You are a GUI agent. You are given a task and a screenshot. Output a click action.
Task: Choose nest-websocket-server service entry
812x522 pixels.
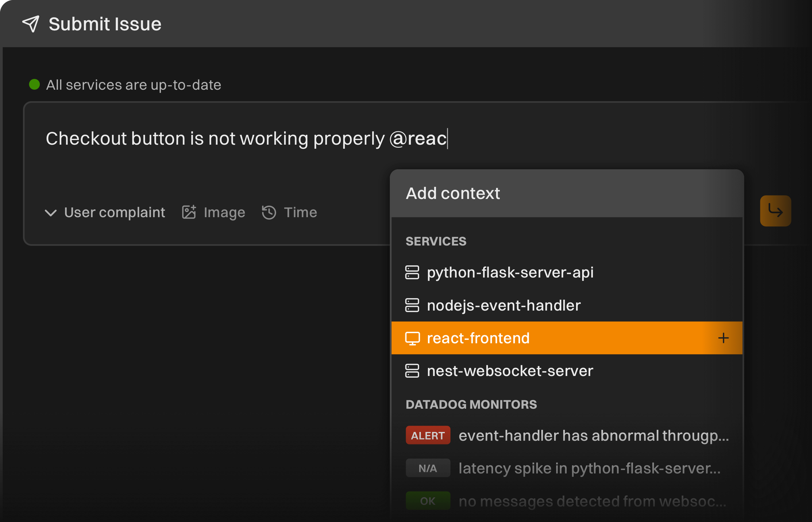click(x=510, y=371)
